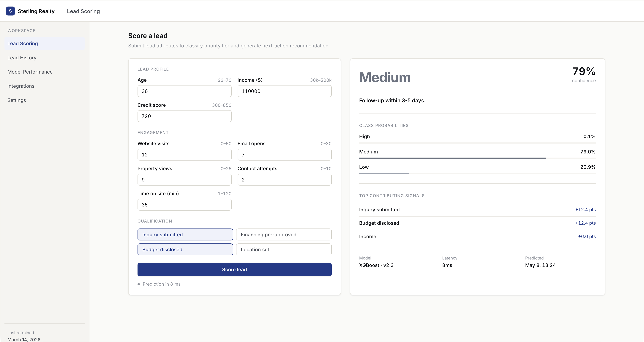Enable Financing pre-approved option
The height and width of the screenshot is (342, 644).
point(284,235)
